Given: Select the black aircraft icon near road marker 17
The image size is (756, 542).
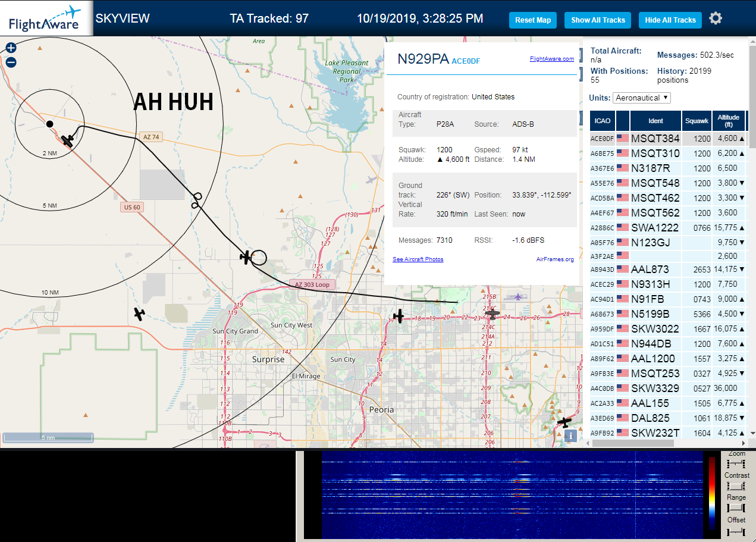Looking at the screenshot, I should [399, 316].
